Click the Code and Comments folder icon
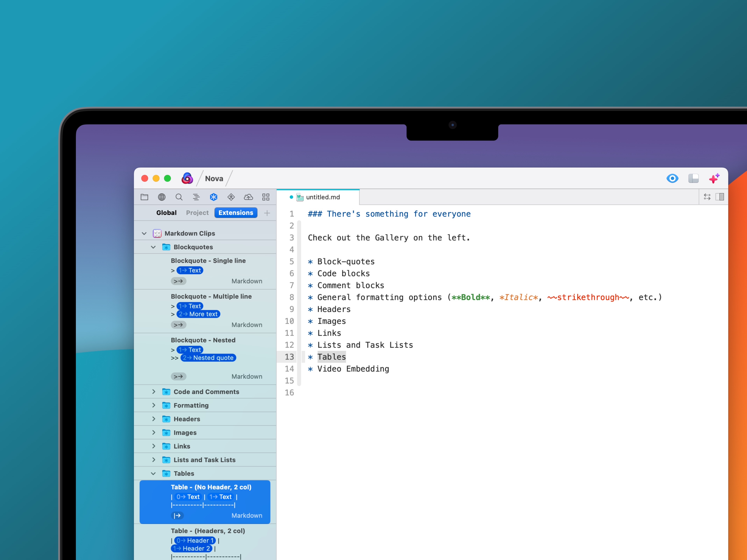The image size is (747, 560). coord(166,392)
